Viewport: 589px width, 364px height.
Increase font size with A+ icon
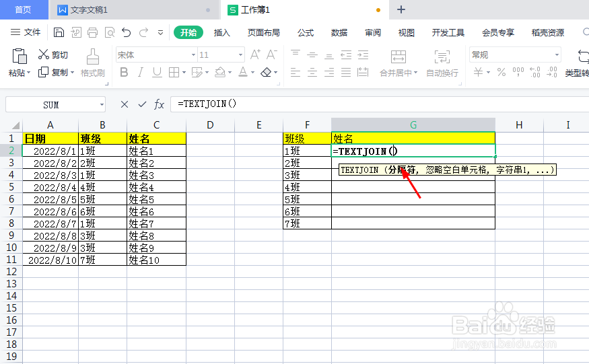pyautogui.click(x=255, y=55)
